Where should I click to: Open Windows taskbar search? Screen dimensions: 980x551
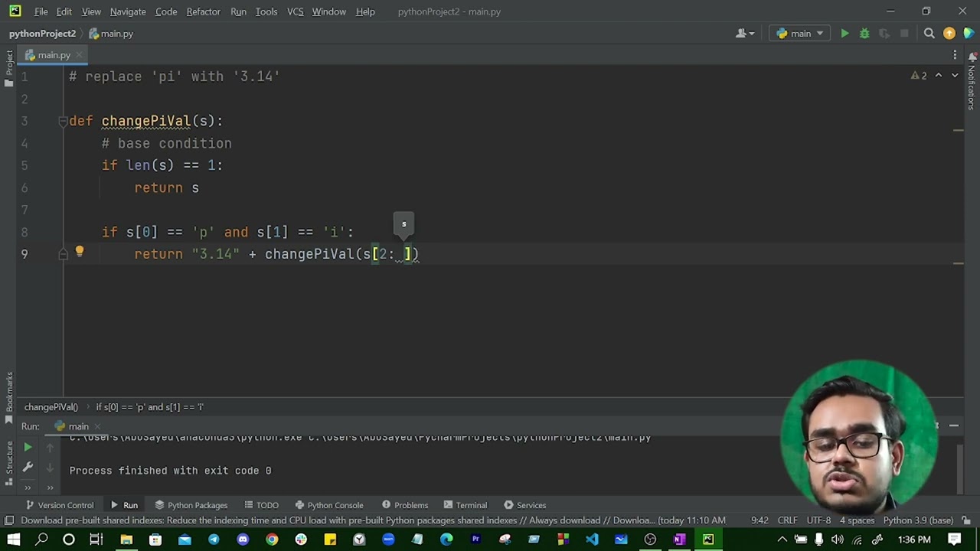click(x=41, y=540)
